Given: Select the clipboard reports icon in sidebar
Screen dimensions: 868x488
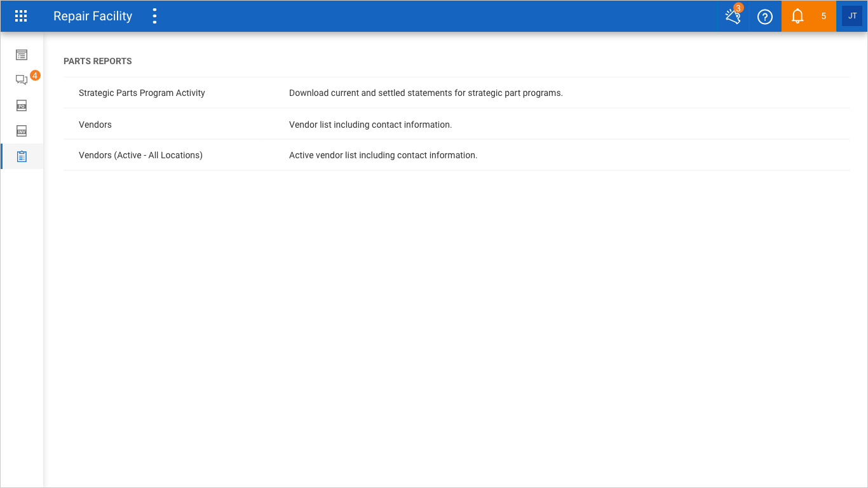Looking at the screenshot, I should point(22,156).
